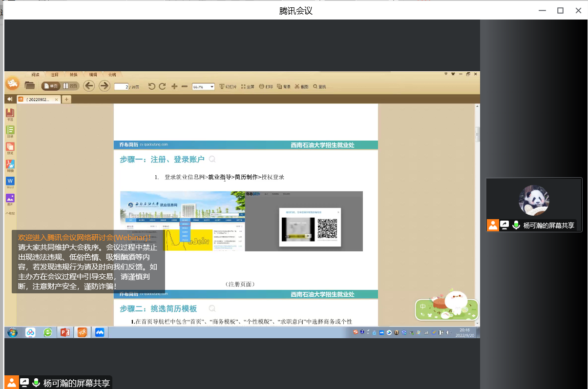588x389 pixels.
Task: Switch to double page (双页) view
Action: pos(71,86)
